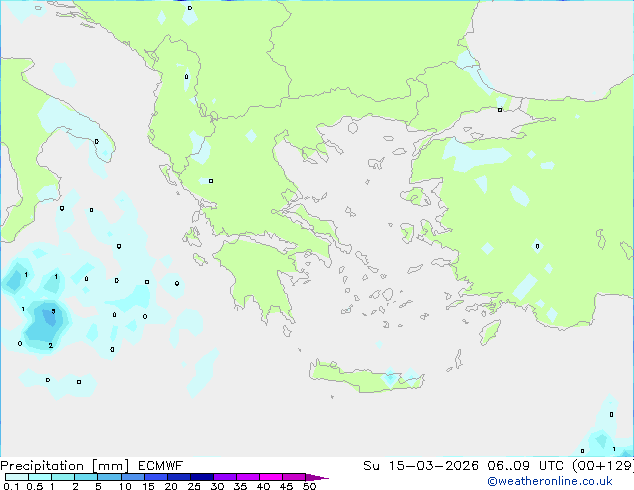
Task: Click the 35 to 40 mm legend swatch
Action: [248, 477]
